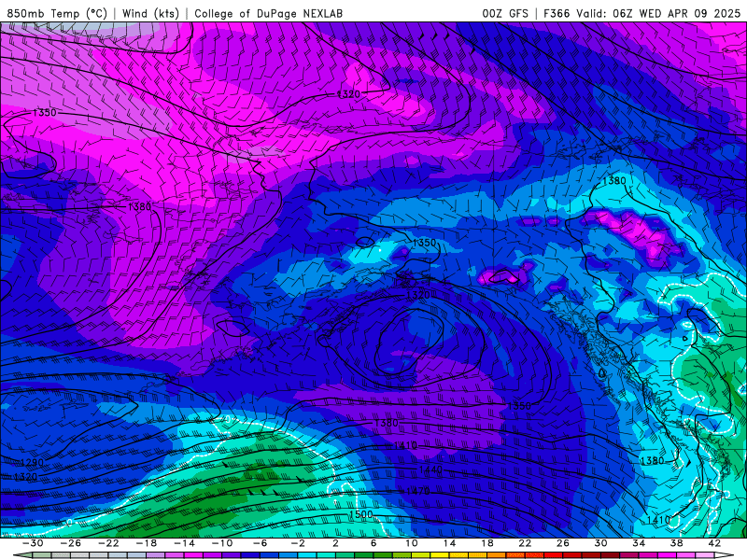Click the '850mb Temp (°C)' title text
The image size is (747, 560).
[57, 13]
